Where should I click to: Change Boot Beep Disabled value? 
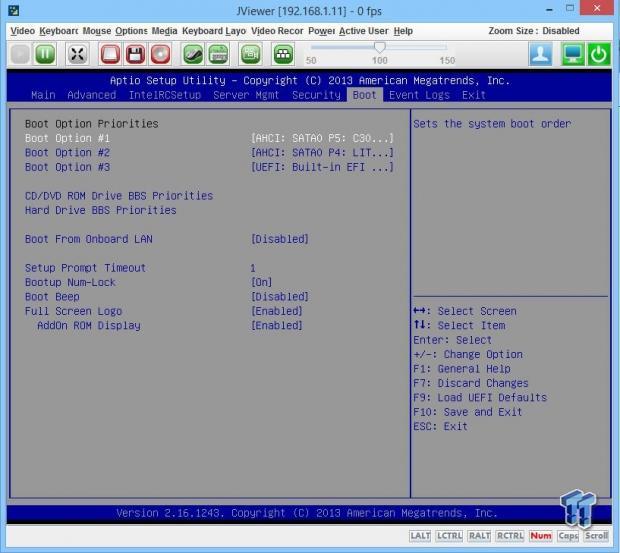(280, 297)
